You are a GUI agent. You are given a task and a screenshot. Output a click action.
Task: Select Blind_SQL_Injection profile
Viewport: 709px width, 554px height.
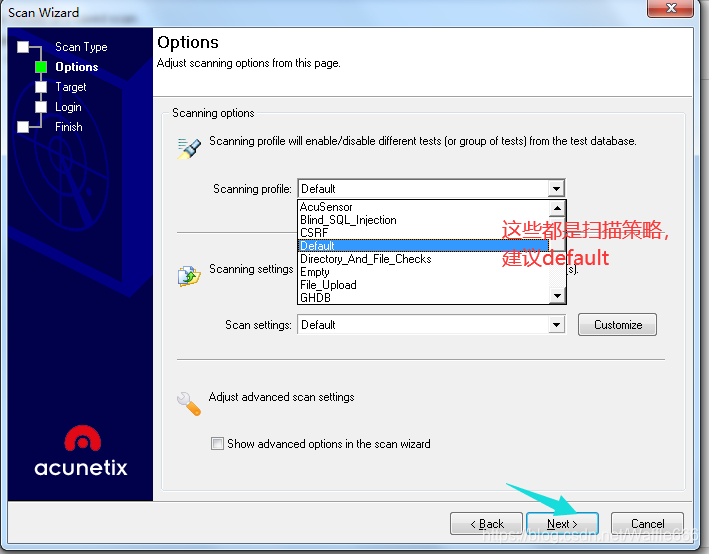click(423, 220)
